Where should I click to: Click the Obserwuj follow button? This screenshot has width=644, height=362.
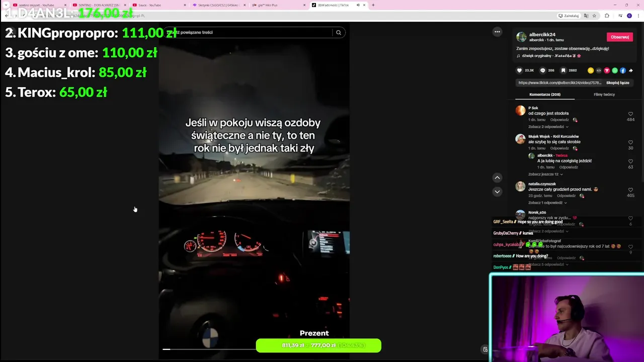click(619, 37)
